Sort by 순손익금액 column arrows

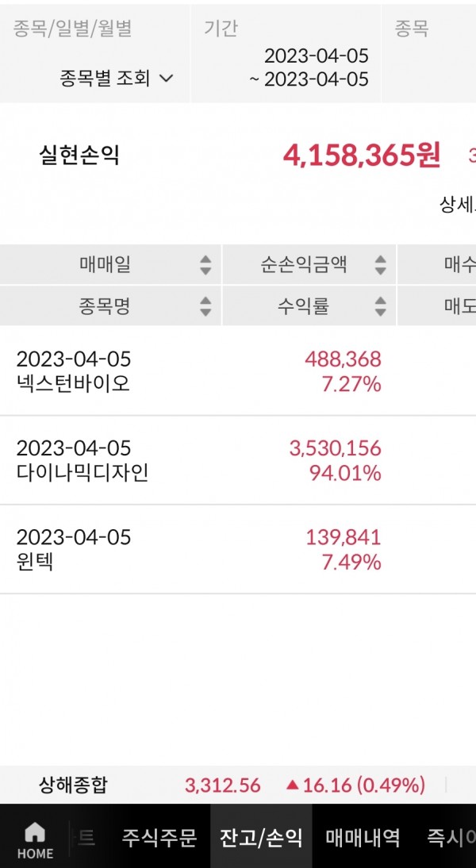(380, 265)
